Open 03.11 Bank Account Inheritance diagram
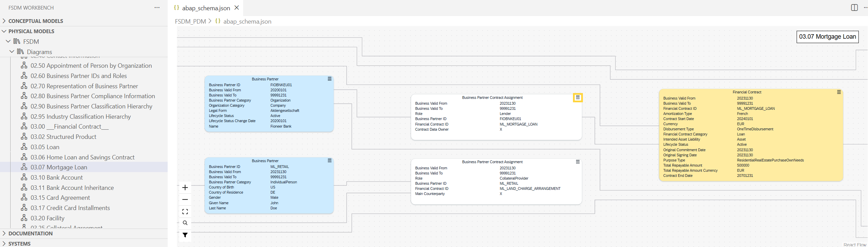This screenshot has height=247, width=868. pyautogui.click(x=72, y=187)
